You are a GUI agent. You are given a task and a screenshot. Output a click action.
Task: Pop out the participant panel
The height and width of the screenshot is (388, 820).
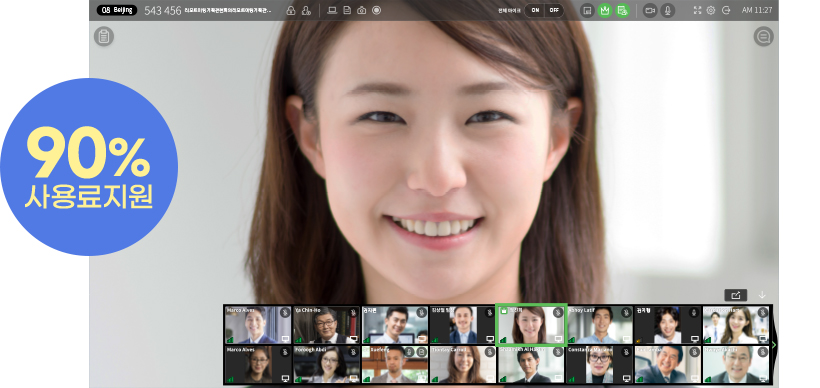tap(736, 295)
